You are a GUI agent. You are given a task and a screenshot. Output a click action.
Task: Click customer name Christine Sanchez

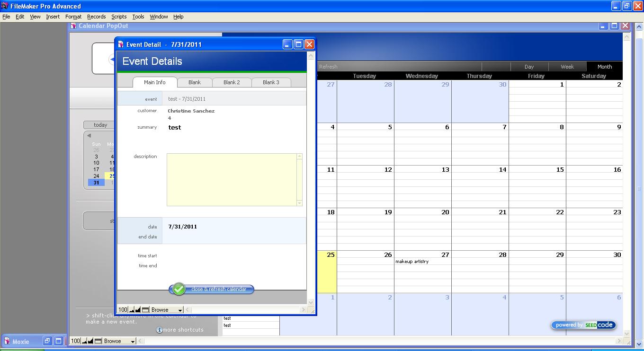(x=191, y=111)
